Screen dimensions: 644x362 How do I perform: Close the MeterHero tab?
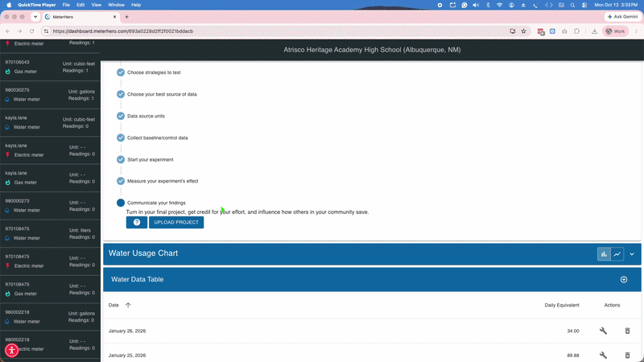[x=114, y=17]
